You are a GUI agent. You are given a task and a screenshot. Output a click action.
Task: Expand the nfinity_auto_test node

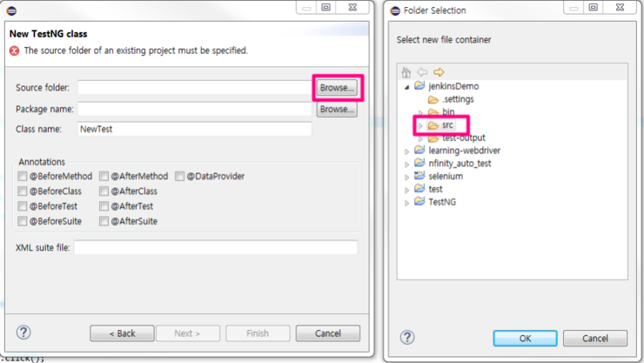click(x=406, y=164)
